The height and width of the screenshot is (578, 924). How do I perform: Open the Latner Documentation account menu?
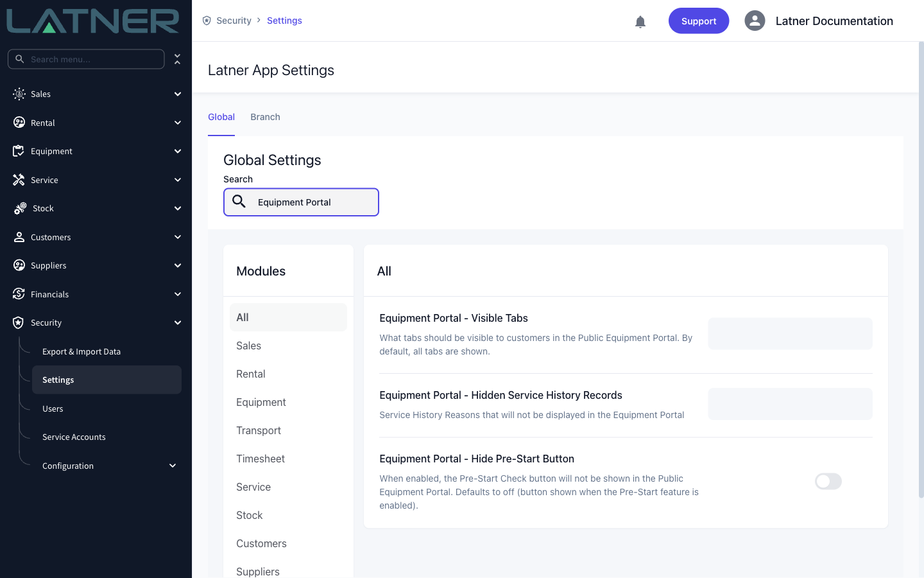click(x=834, y=21)
